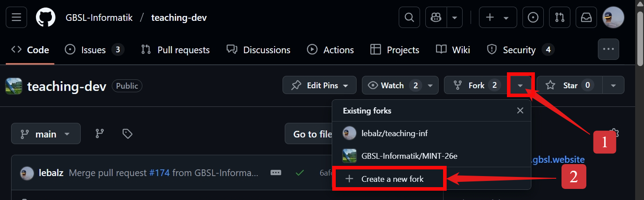Open the hamburger navigation menu
Image resolution: width=644 pixels, height=200 pixels.
[x=16, y=17]
